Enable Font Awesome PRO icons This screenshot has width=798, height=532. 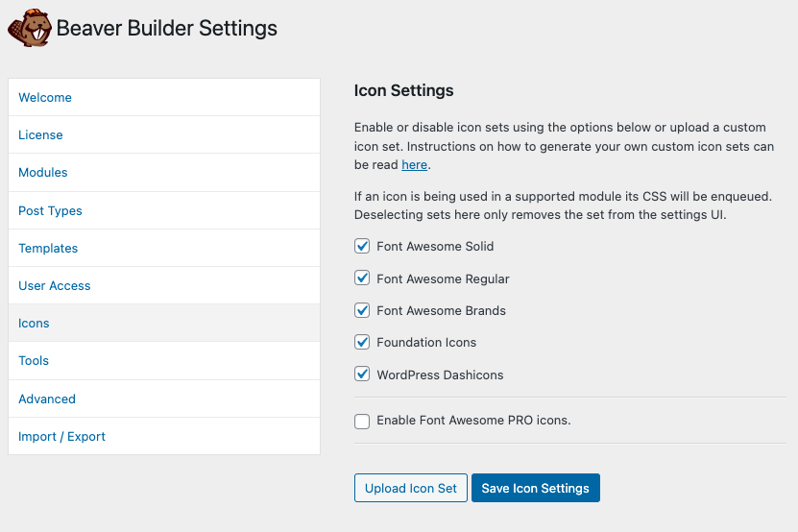coord(362,421)
